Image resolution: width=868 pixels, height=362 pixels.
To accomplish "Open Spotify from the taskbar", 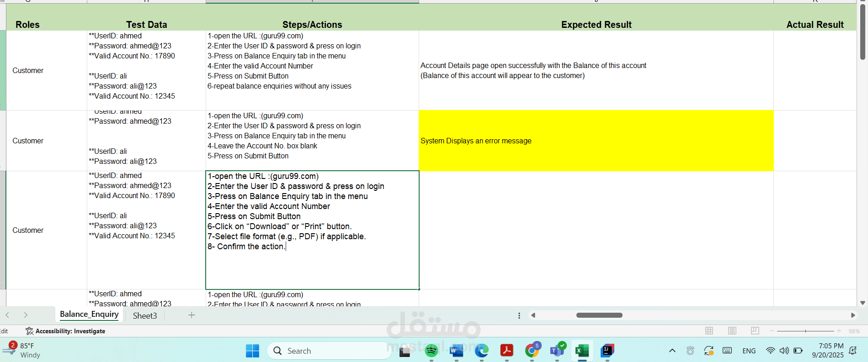I will 431,351.
